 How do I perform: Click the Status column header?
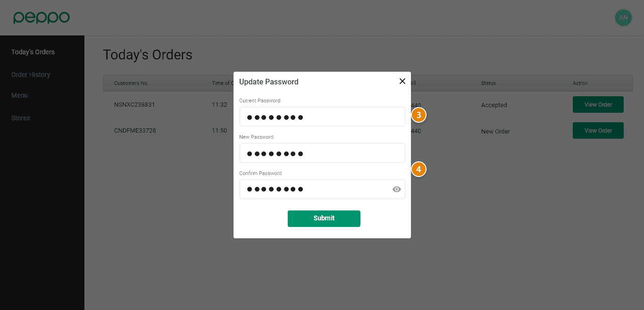488,83
